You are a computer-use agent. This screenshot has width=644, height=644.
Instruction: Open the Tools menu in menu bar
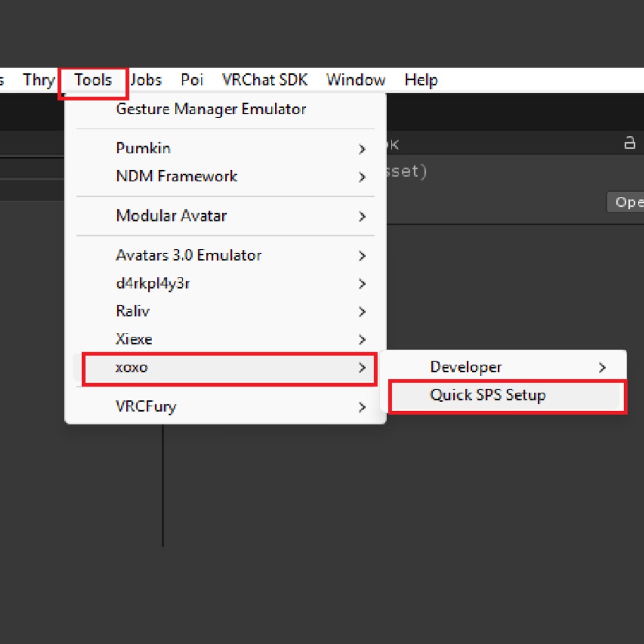[93, 80]
